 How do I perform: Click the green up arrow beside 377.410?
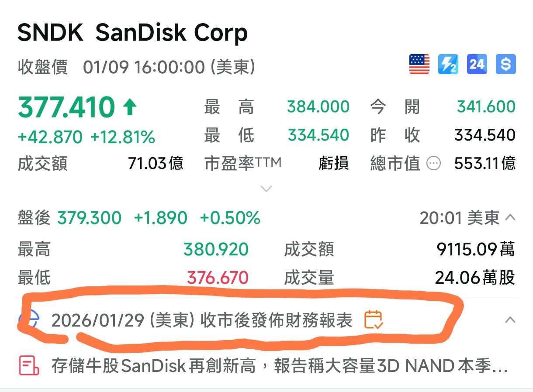[x=130, y=106]
